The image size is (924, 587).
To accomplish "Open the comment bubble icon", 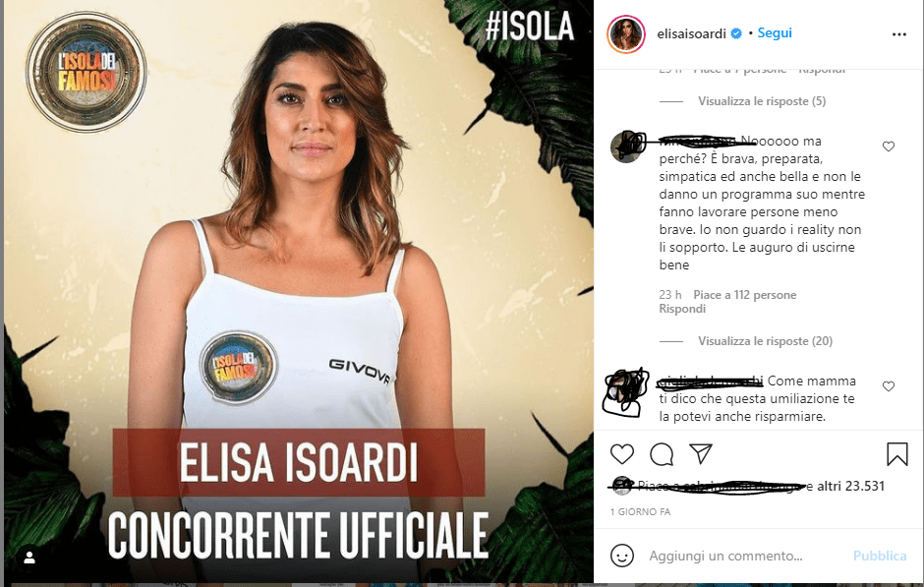I will click(x=662, y=454).
